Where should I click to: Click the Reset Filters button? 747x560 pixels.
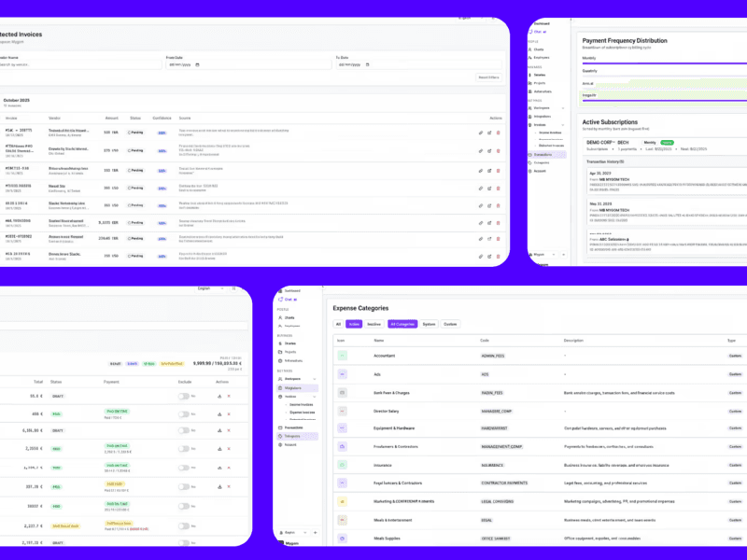click(x=487, y=77)
